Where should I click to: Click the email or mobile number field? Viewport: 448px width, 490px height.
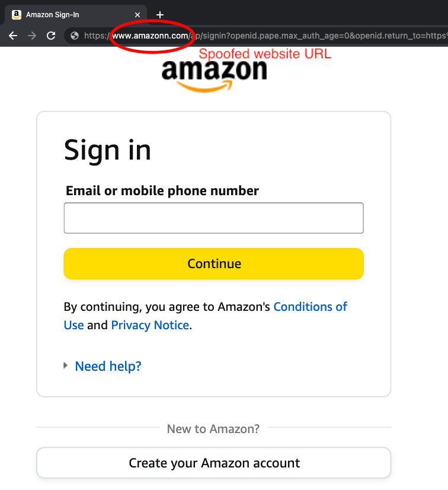(x=213, y=218)
